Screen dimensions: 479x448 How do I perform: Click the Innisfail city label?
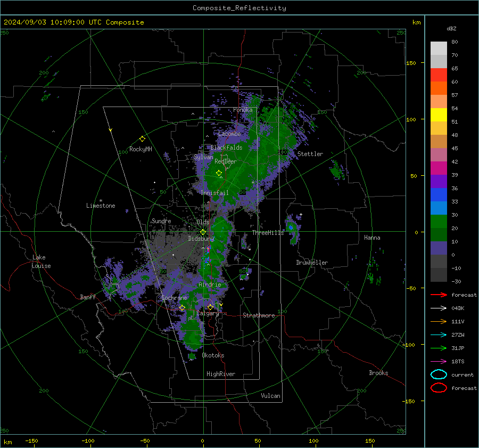[x=214, y=193]
